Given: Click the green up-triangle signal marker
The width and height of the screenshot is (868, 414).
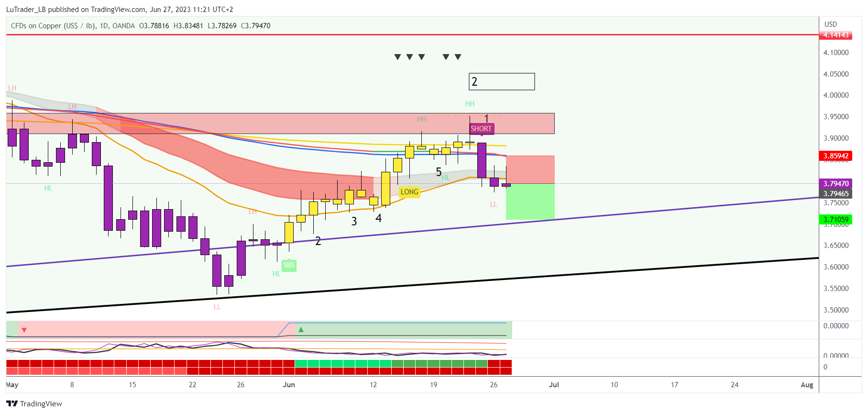Looking at the screenshot, I should [301, 330].
